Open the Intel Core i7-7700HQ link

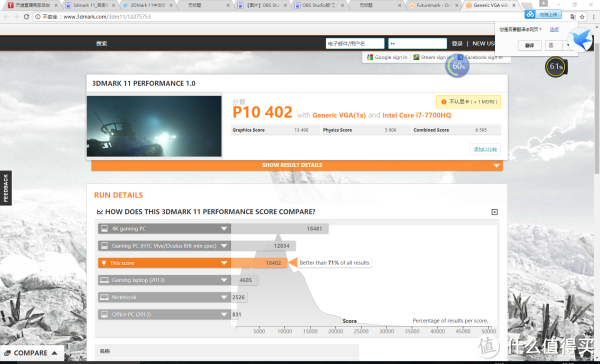point(417,115)
